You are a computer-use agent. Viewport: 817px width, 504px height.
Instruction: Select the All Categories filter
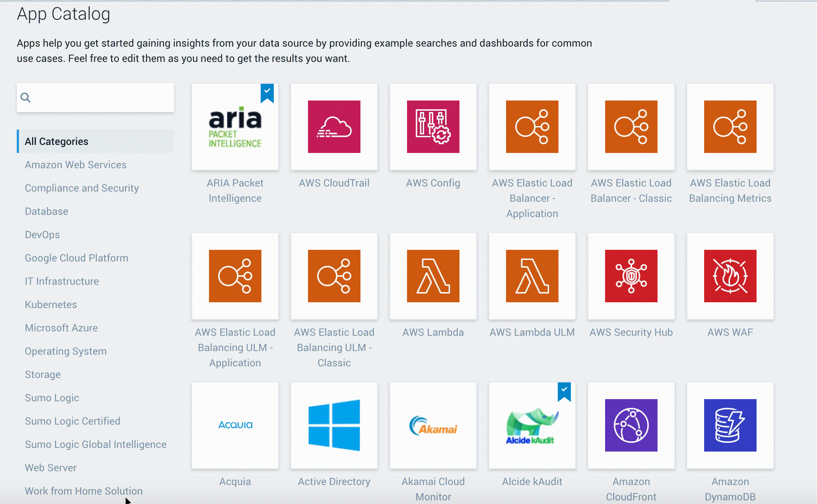click(x=56, y=141)
